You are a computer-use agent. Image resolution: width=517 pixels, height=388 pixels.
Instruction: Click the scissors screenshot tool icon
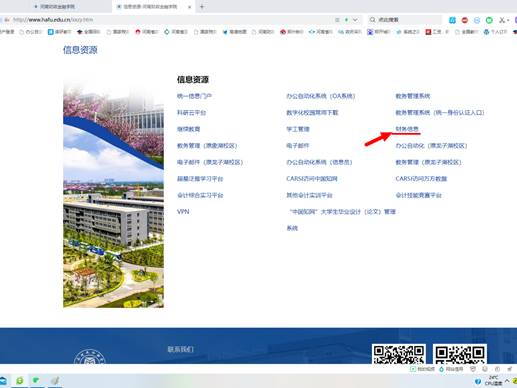tap(502, 20)
